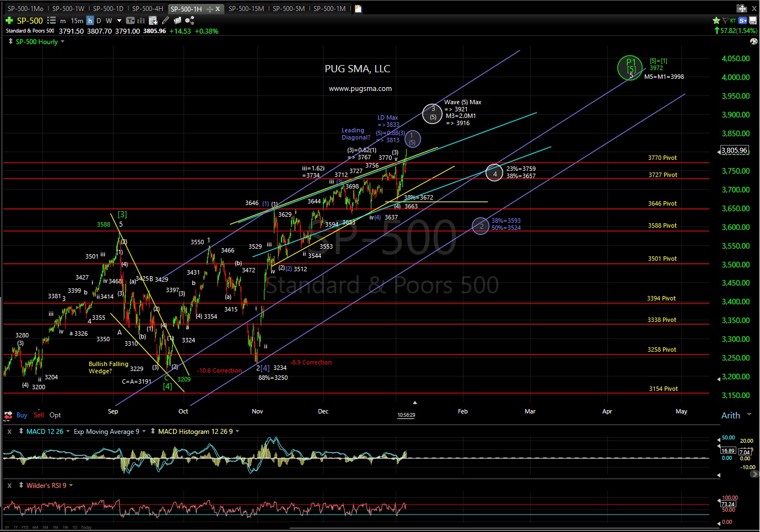The image size is (760, 532).
Task: Select the pencil drawing tools icon
Action: pos(165,20)
